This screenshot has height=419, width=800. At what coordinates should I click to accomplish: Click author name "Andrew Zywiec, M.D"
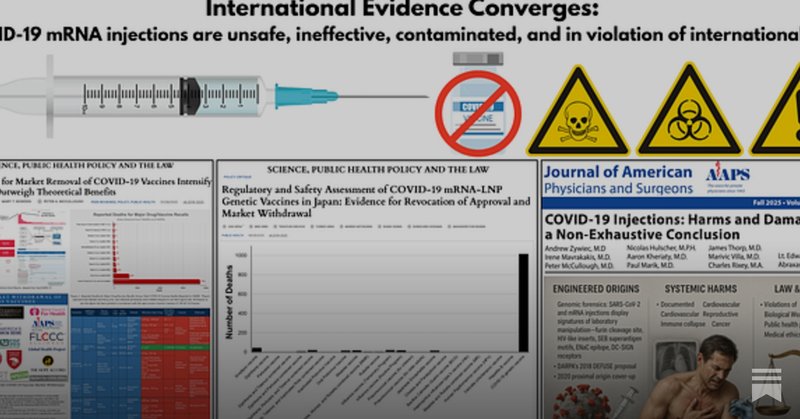click(575, 249)
